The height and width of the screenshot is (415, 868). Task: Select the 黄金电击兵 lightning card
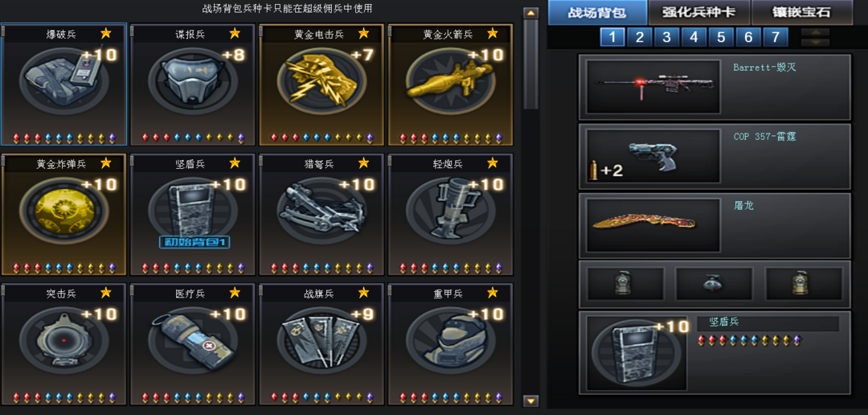point(321,84)
